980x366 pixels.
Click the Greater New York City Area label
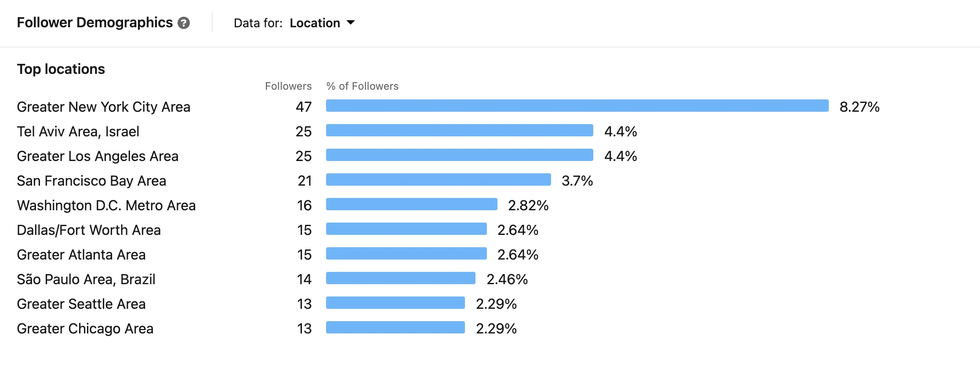tap(103, 106)
